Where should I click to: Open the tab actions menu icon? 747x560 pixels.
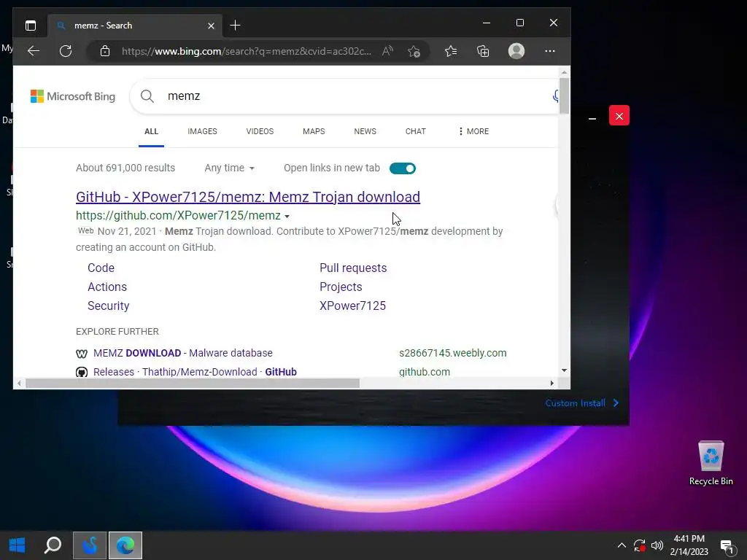31,26
